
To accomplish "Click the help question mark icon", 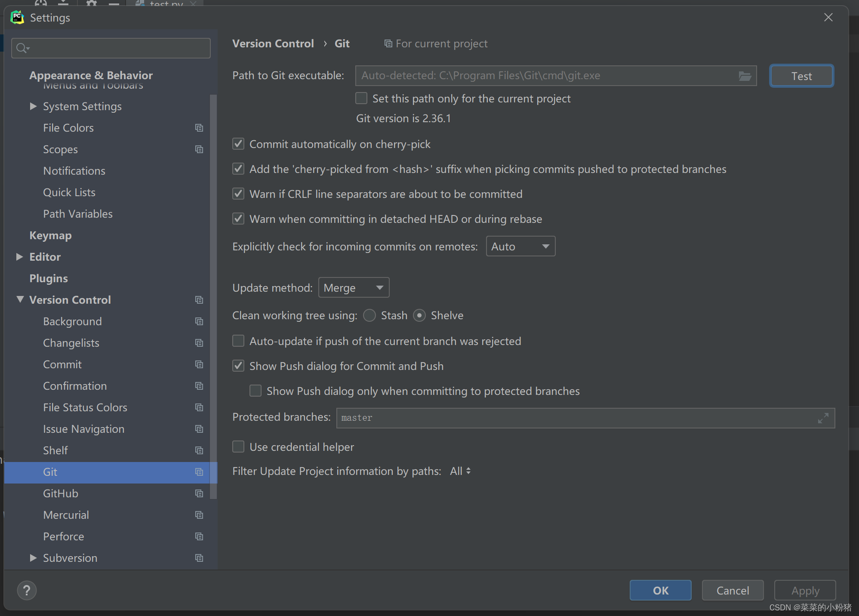I will click(x=27, y=590).
